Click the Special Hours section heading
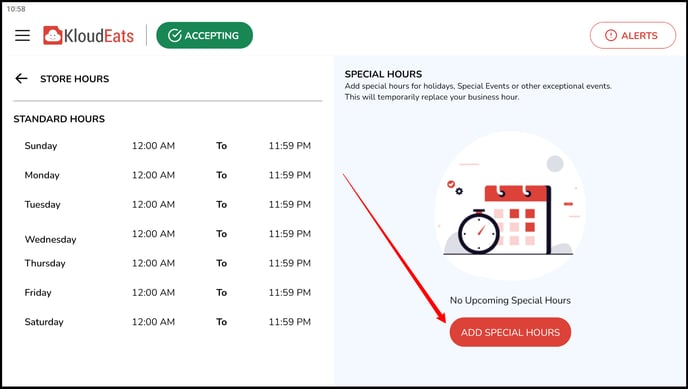Image resolution: width=688 pixels, height=389 pixels. tap(383, 74)
